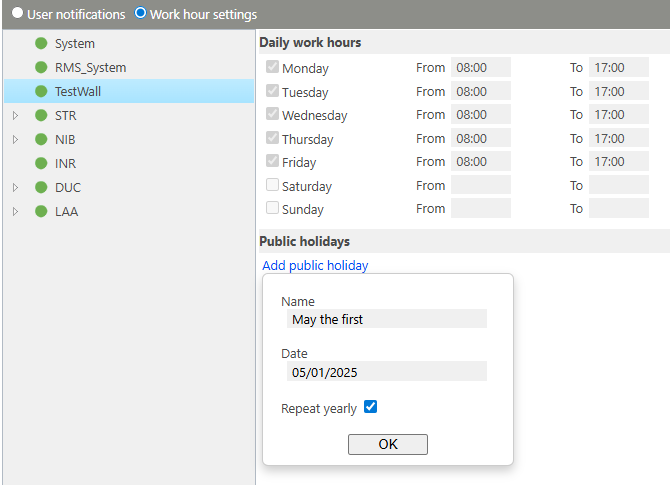Viewport: 670px width, 485px height.
Task: Expand the STR tree node
Action: pos(15,115)
